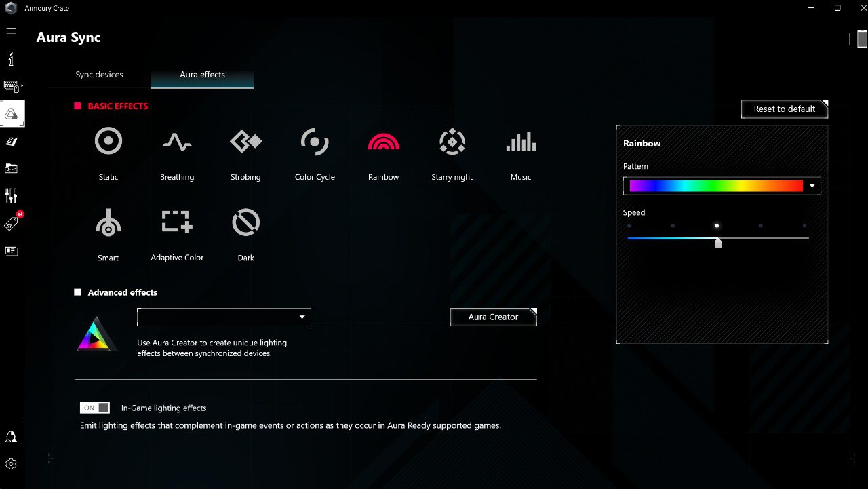Click the BASIC EFFECTS heading text
The image size is (868, 489).
(118, 106)
